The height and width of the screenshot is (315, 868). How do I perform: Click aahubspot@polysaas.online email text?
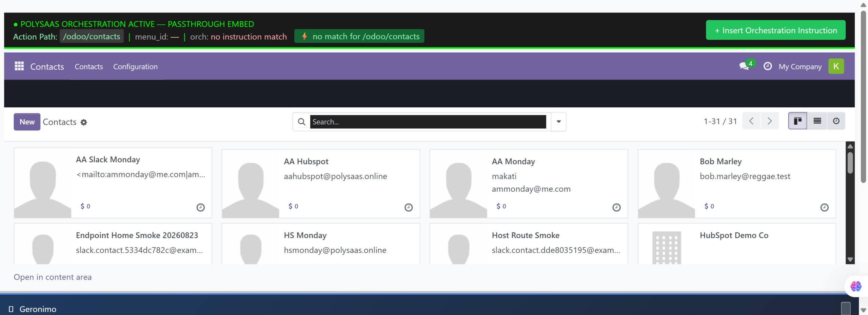click(x=335, y=176)
